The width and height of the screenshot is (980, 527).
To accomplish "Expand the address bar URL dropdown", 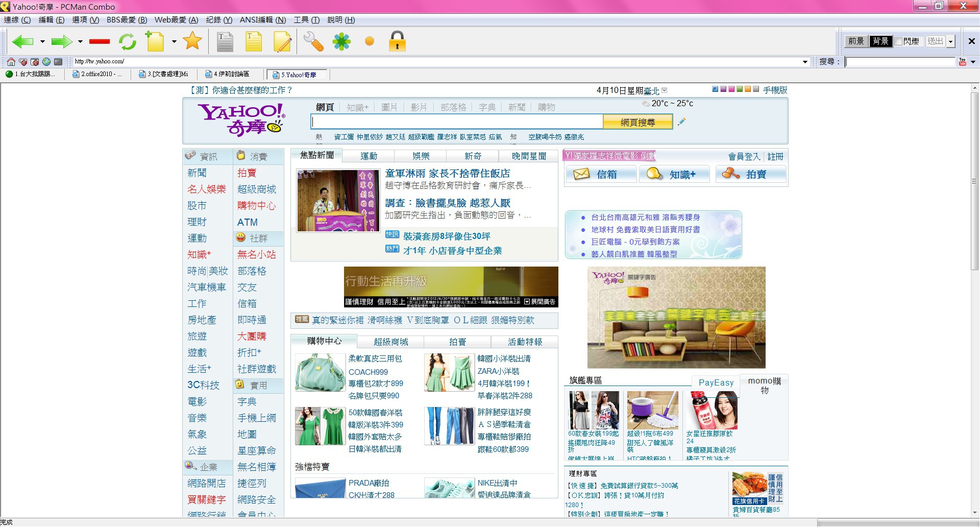I will (805, 62).
